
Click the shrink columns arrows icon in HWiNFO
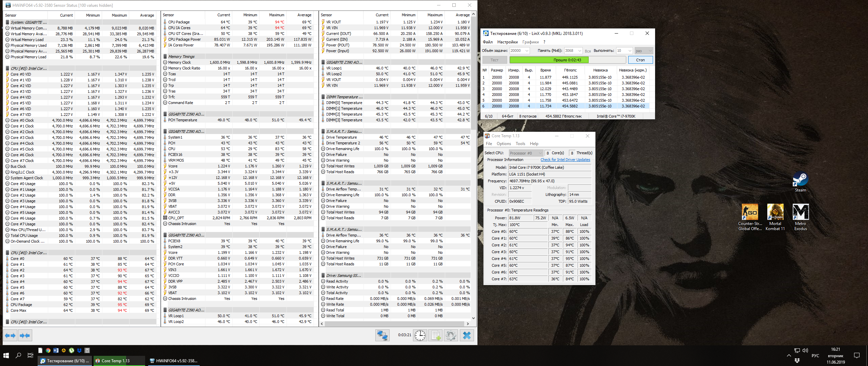[25, 335]
